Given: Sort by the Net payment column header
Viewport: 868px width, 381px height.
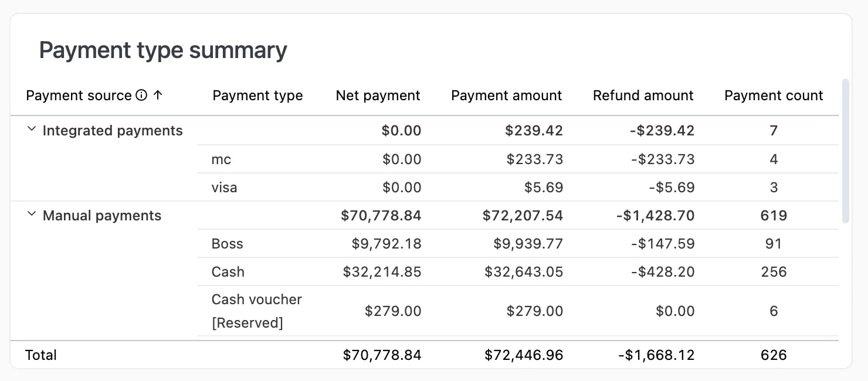Looking at the screenshot, I should coord(378,95).
